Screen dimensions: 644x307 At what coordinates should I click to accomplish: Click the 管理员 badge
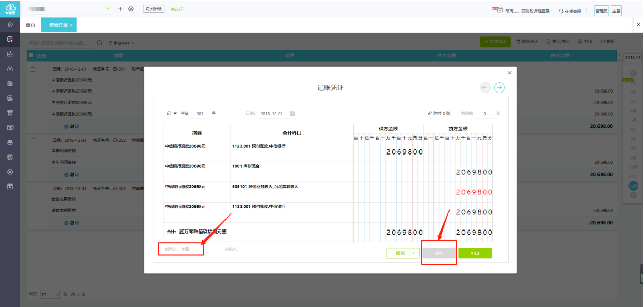click(601, 11)
